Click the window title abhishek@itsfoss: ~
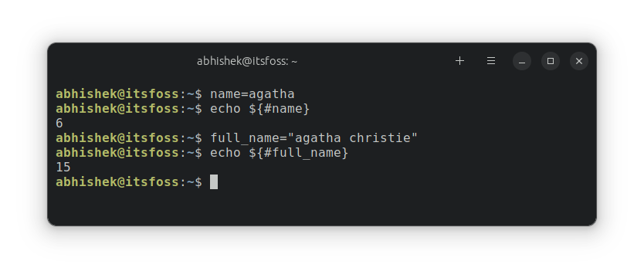Viewport: 644px width, 278px height. (x=247, y=61)
